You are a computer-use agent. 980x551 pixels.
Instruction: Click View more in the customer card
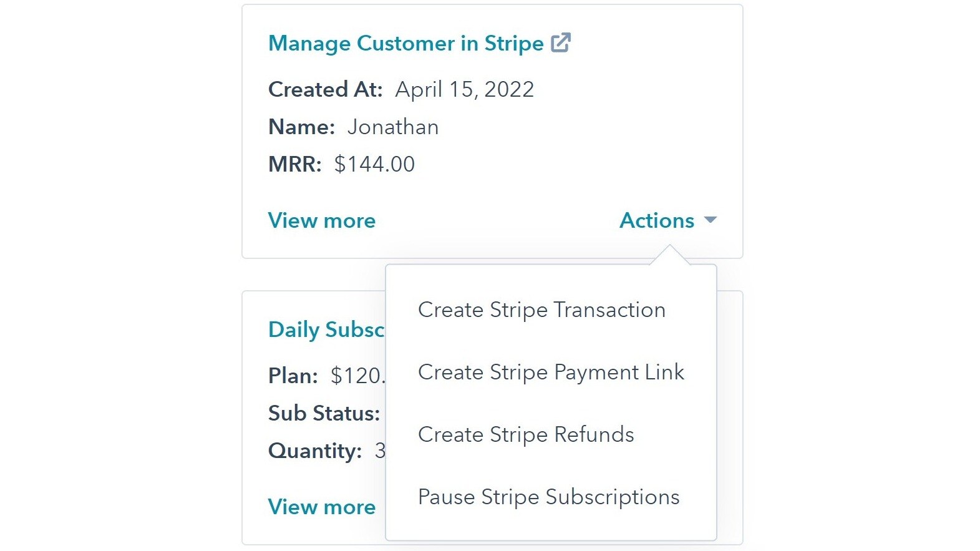[322, 220]
